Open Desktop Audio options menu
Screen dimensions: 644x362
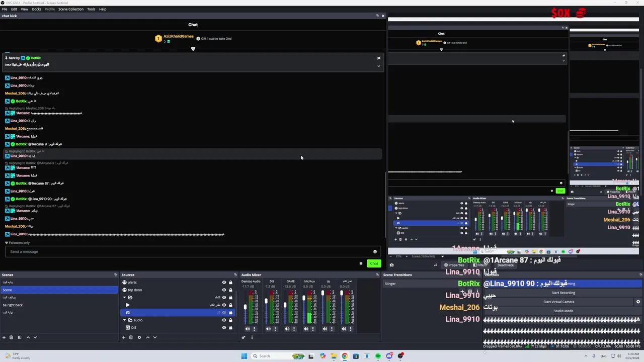[x=254, y=329]
